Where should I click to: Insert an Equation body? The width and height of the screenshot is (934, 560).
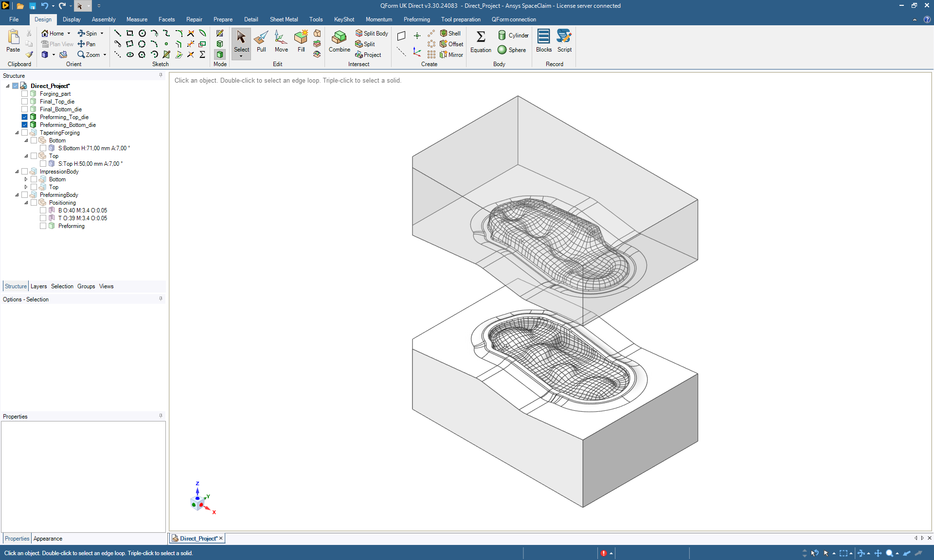pyautogui.click(x=481, y=41)
